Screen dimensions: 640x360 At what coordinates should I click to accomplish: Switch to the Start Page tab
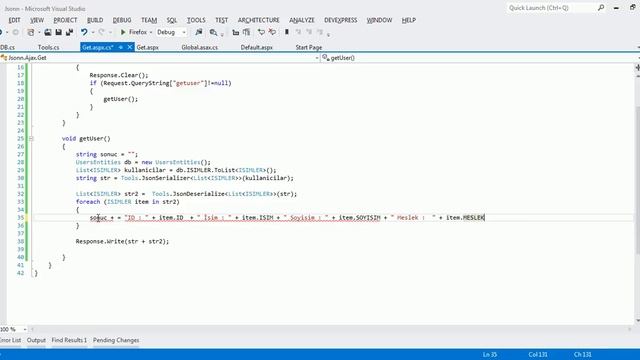(x=309, y=47)
